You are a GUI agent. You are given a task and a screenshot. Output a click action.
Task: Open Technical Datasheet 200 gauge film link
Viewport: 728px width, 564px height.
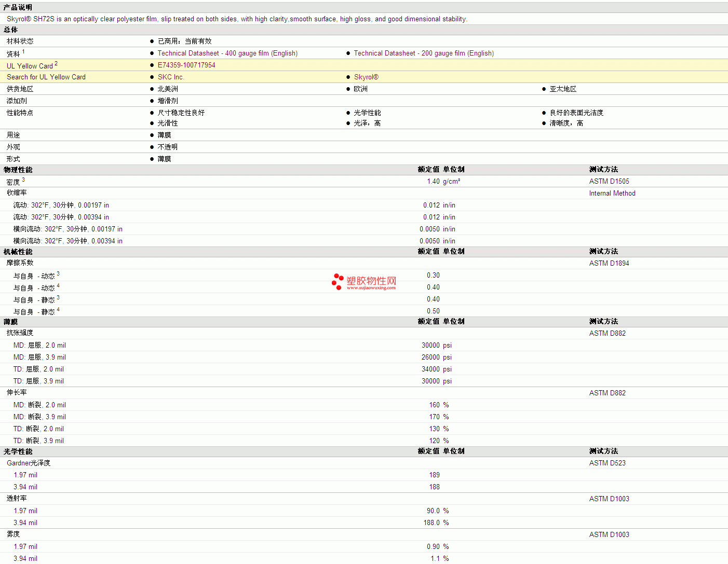[424, 53]
